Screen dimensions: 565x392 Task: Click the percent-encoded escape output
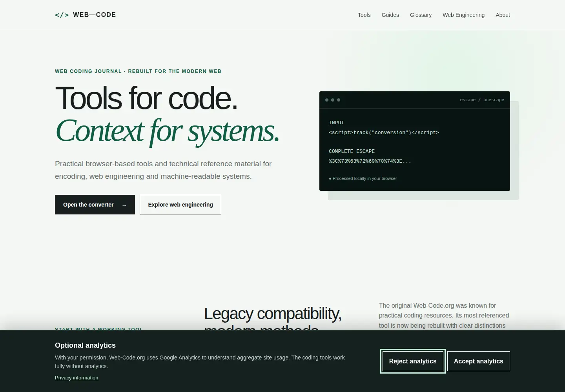pyautogui.click(x=370, y=161)
